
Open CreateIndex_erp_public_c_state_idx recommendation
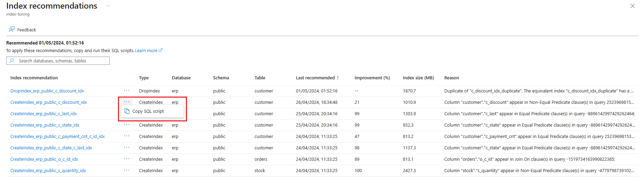[x=45, y=125]
